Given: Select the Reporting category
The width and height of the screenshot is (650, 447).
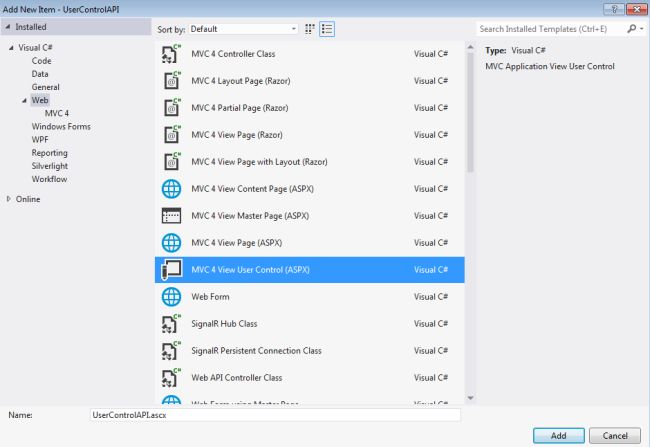Looking at the screenshot, I should 49,153.
